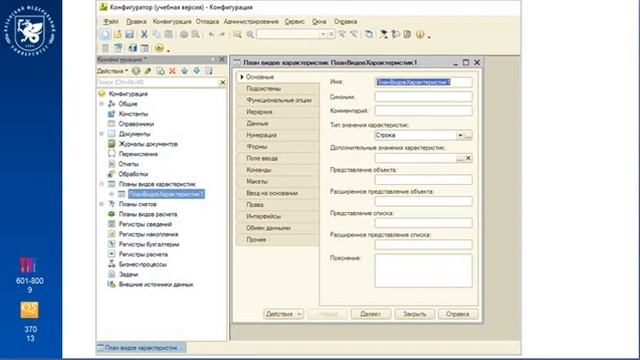This screenshot has height=360, width=640.
Task: Open the Отладка menu
Action: [207, 21]
